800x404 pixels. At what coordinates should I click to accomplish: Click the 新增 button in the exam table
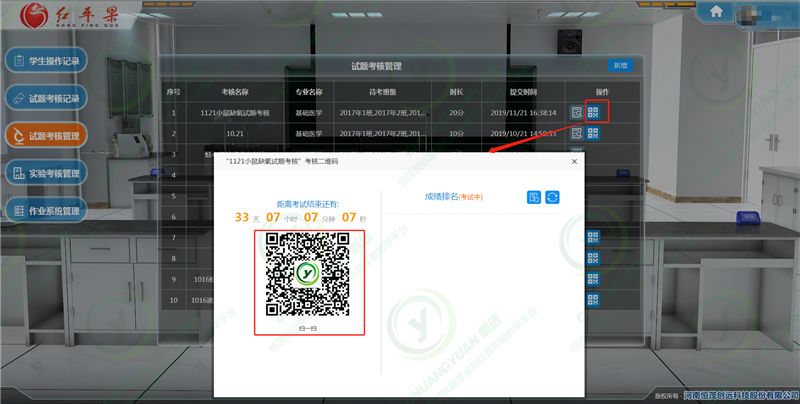click(x=620, y=65)
